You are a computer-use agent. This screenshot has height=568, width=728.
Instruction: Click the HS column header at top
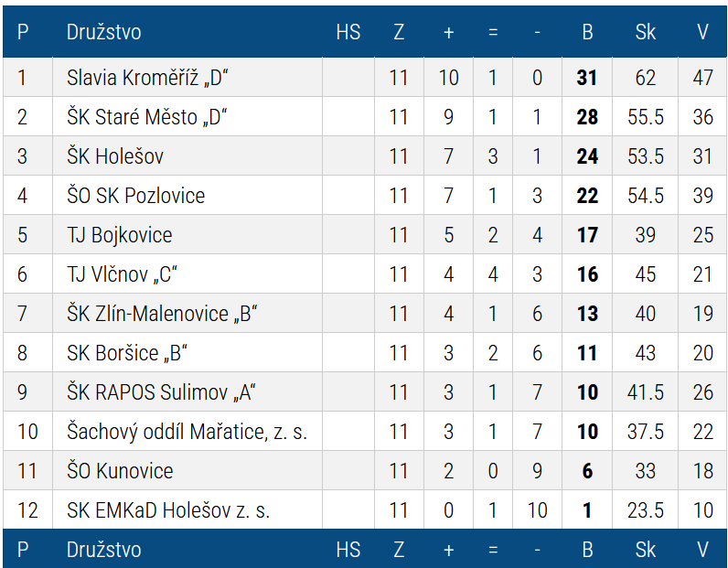coord(348,32)
